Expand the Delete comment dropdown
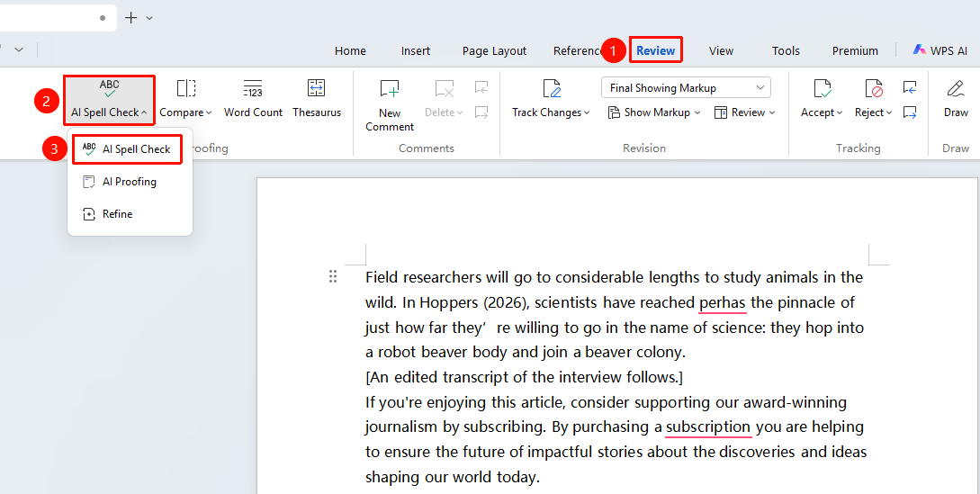Screen dimensions: 980x494 click(460, 112)
